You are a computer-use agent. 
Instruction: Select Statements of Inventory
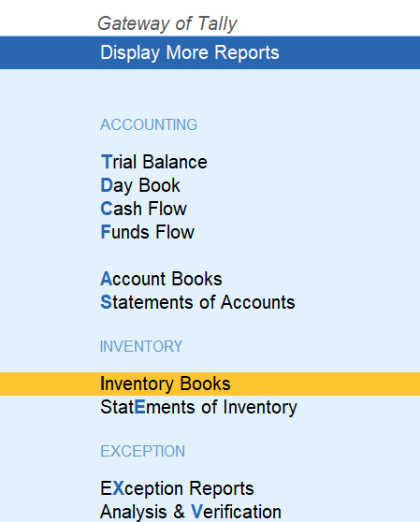198,408
